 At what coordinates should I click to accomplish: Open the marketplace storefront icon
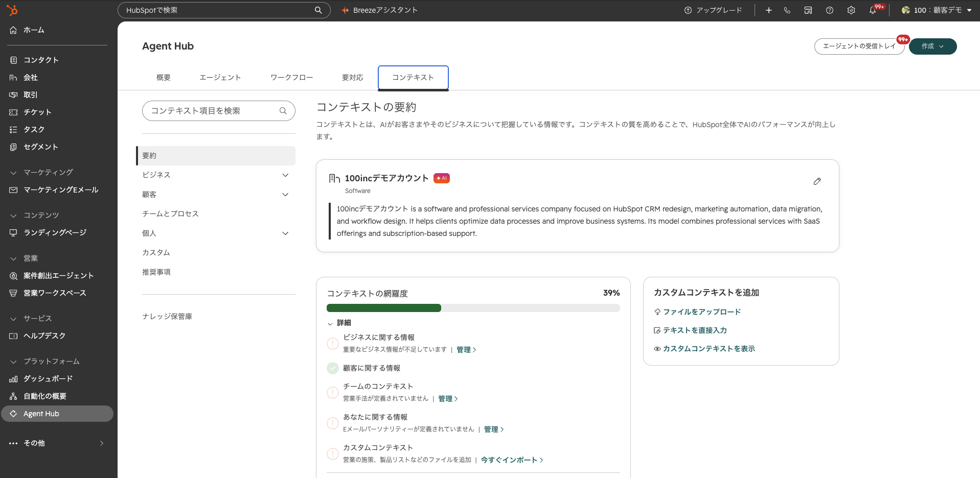pyautogui.click(x=808, y=10)
